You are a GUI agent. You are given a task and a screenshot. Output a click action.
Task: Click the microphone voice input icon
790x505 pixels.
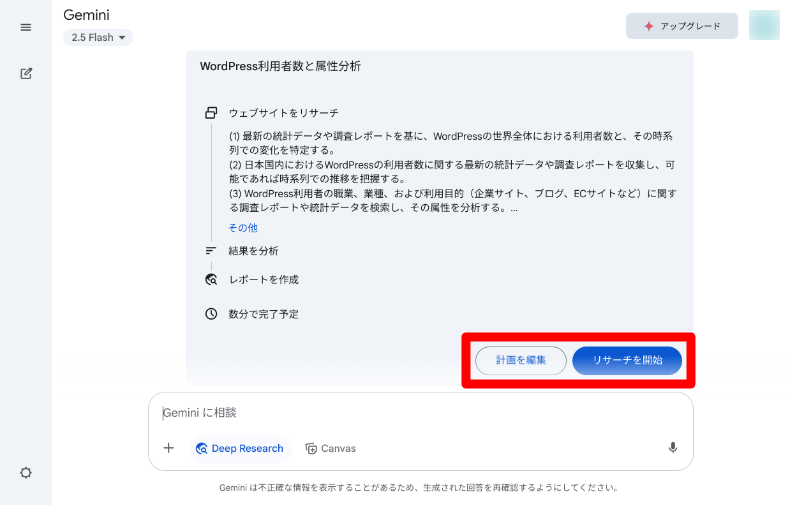coord(673,448)
